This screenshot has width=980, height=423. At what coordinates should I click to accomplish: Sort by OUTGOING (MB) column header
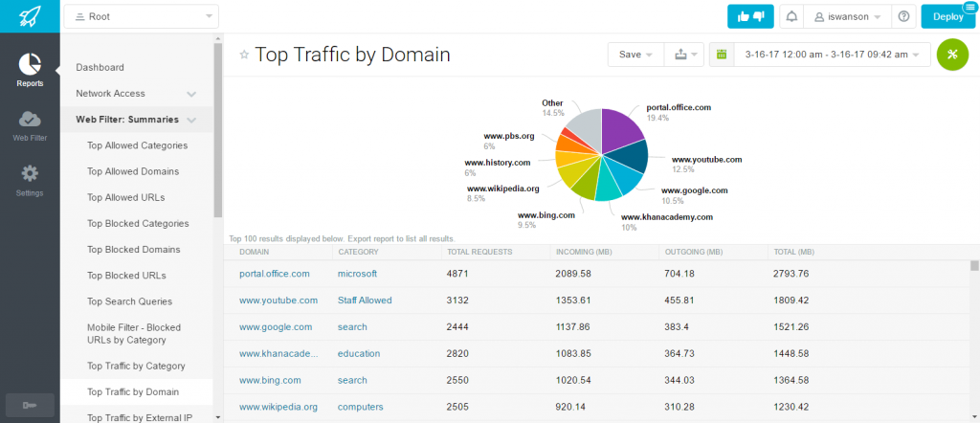pos(693,253)
